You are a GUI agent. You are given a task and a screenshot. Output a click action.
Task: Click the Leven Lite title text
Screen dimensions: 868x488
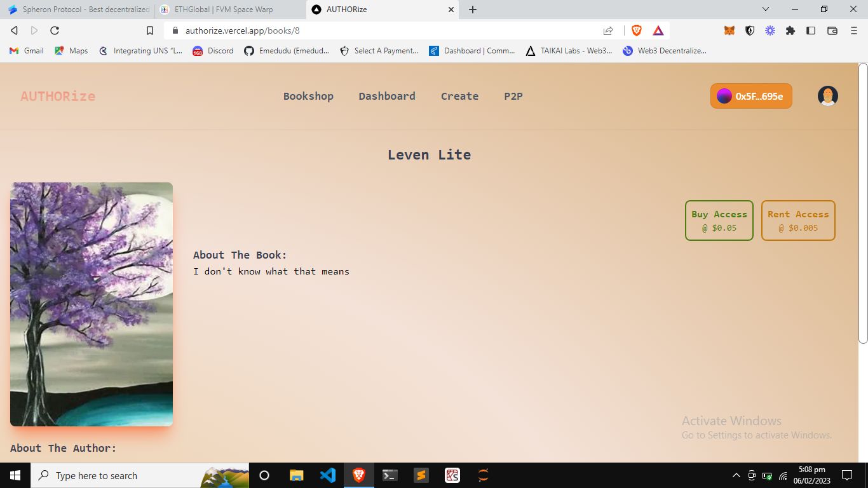[x=430, y=154]
